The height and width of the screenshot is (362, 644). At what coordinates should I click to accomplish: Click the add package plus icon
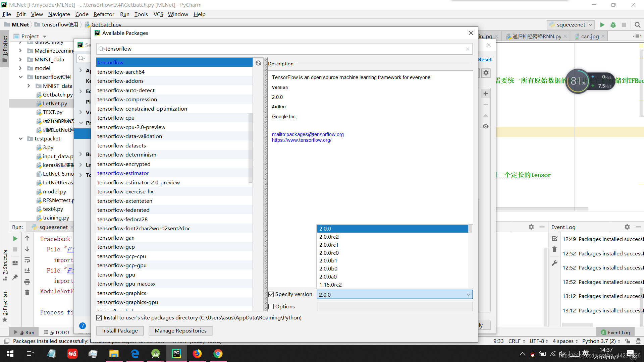(x=485, y=94)
